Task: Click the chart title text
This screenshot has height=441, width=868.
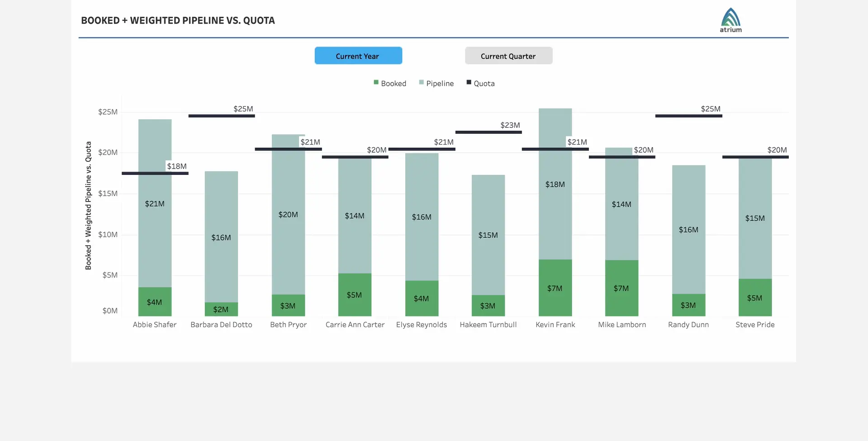Action: [x=178, y=20]
